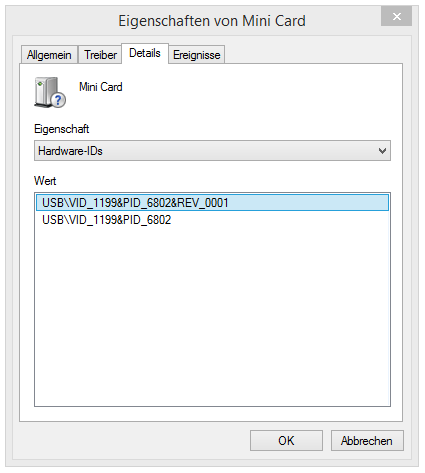
Task: Click the Mini Card device name text
Action: [101, 87]
